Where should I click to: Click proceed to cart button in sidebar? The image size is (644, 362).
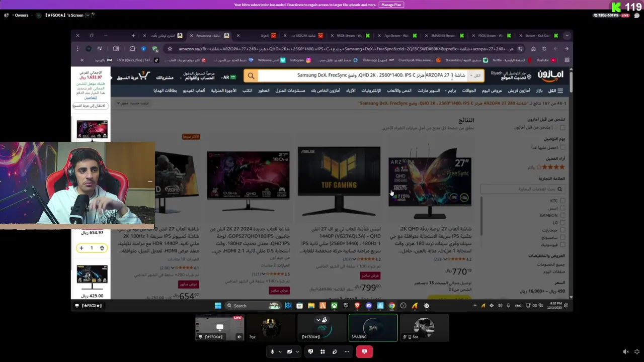(90, 106)
